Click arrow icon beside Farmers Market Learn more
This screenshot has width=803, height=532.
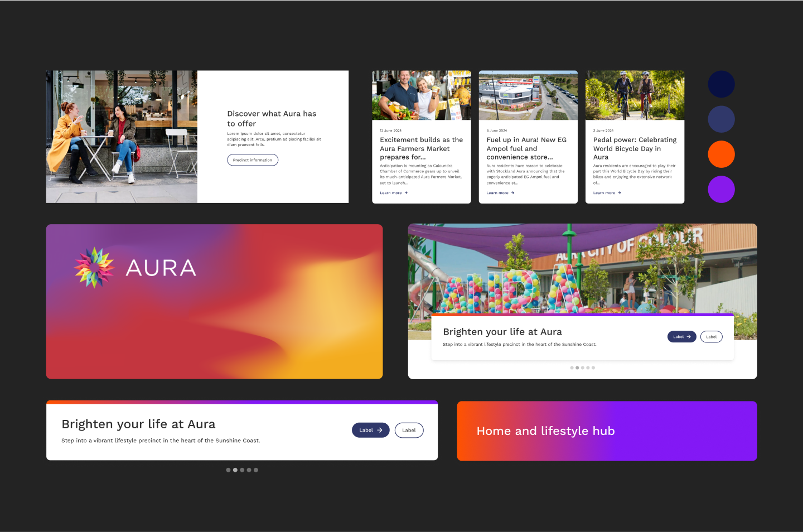[x=406, y=193]
